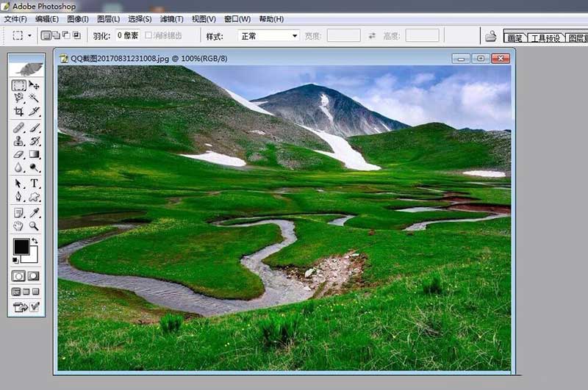Select the Hand tool

[19, 226]
